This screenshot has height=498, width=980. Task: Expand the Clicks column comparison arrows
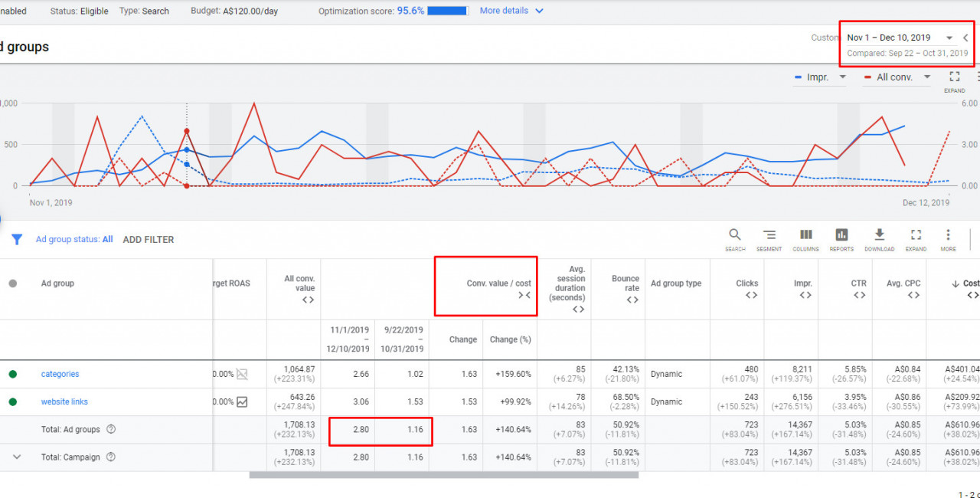751,295
